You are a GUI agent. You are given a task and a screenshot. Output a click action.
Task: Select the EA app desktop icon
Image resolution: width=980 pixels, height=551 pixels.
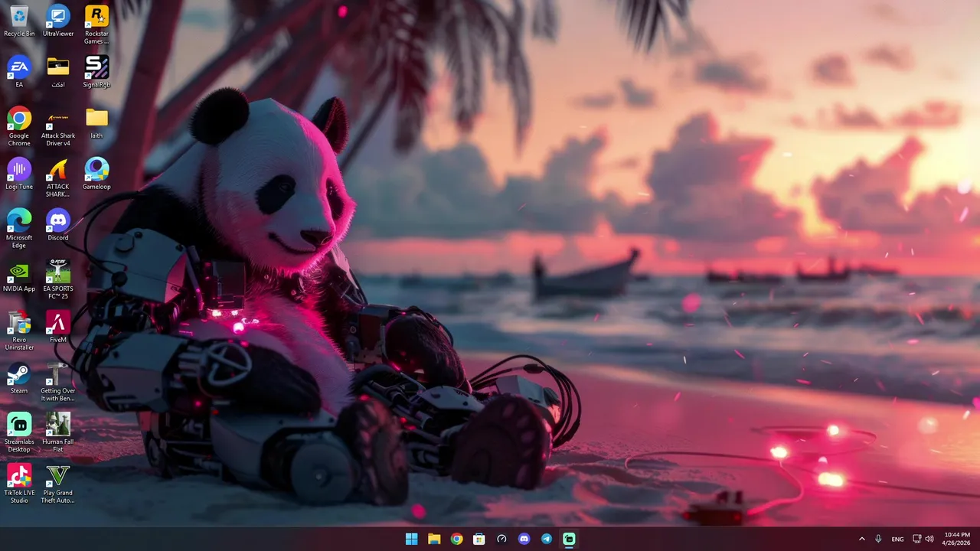19,71
